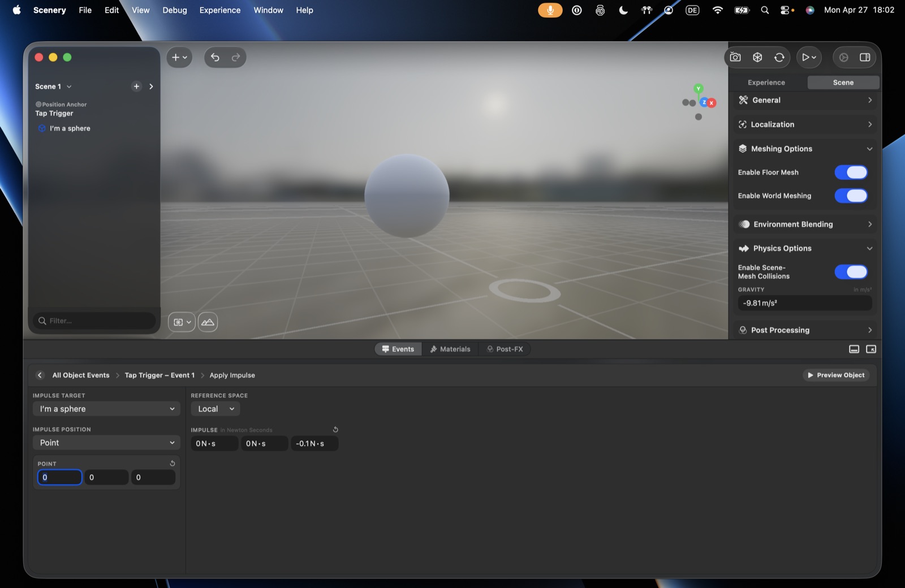Switch to the Scene tab
905x588 pixels.
[843, 83]
